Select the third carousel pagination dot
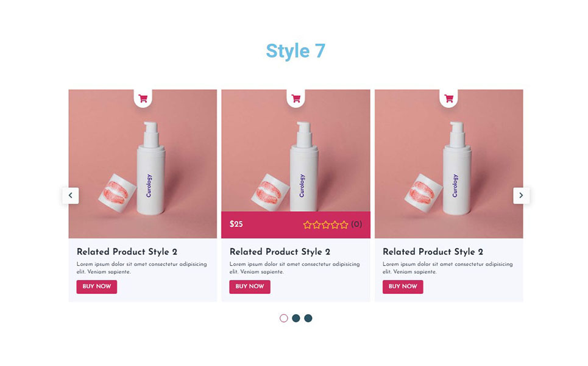Viewport: 588px width, 366px height. [308, 318]
